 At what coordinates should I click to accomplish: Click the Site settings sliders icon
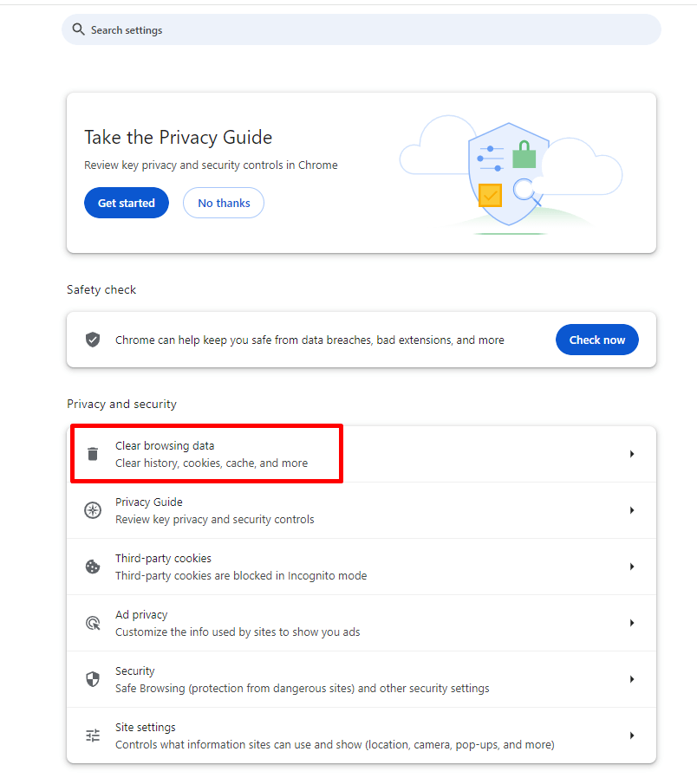pyautogui.click(x=93, y=735)
